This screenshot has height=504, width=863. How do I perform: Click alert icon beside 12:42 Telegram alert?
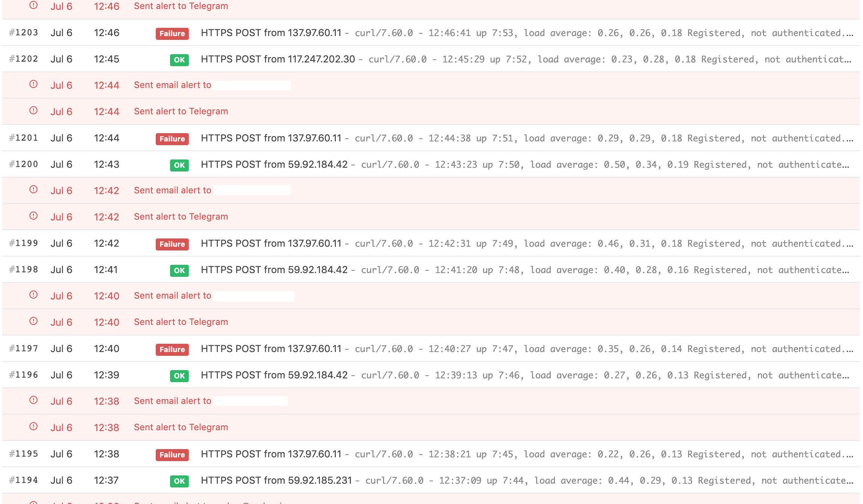tap(33, 216)
